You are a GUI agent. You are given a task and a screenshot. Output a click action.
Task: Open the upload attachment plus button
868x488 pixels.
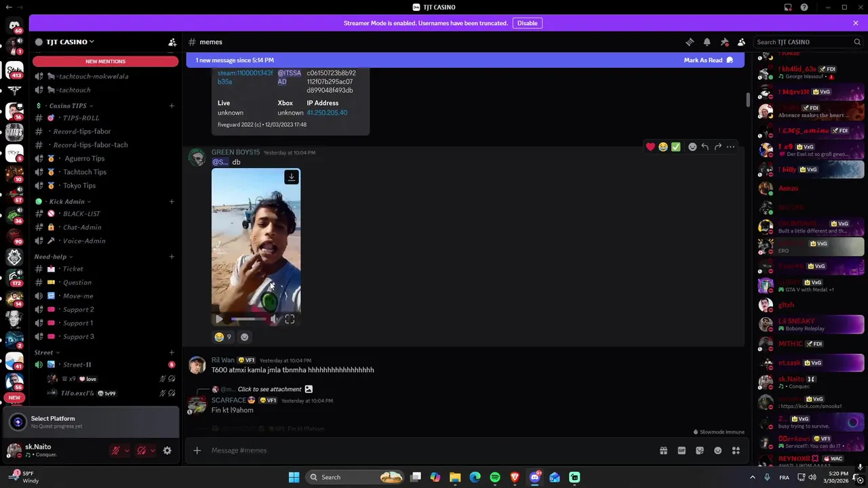tap(197, 451)
